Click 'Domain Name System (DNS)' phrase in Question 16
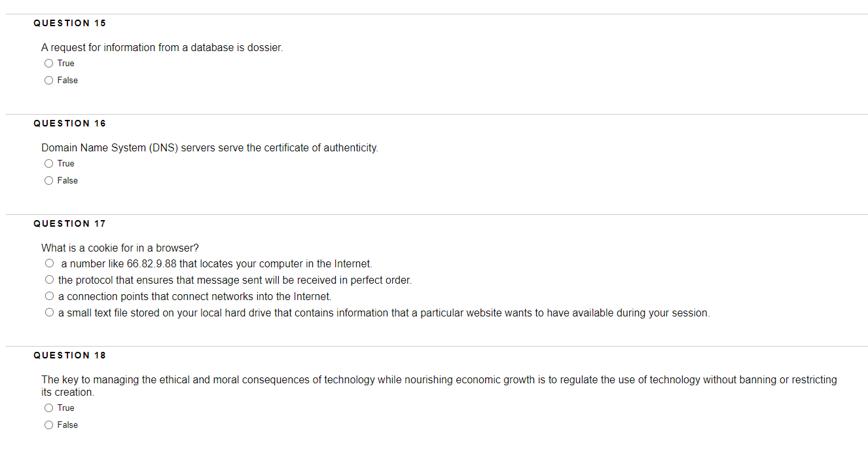Screen dimensions: 868x458 pyautogui.click(x=109, y=148)
